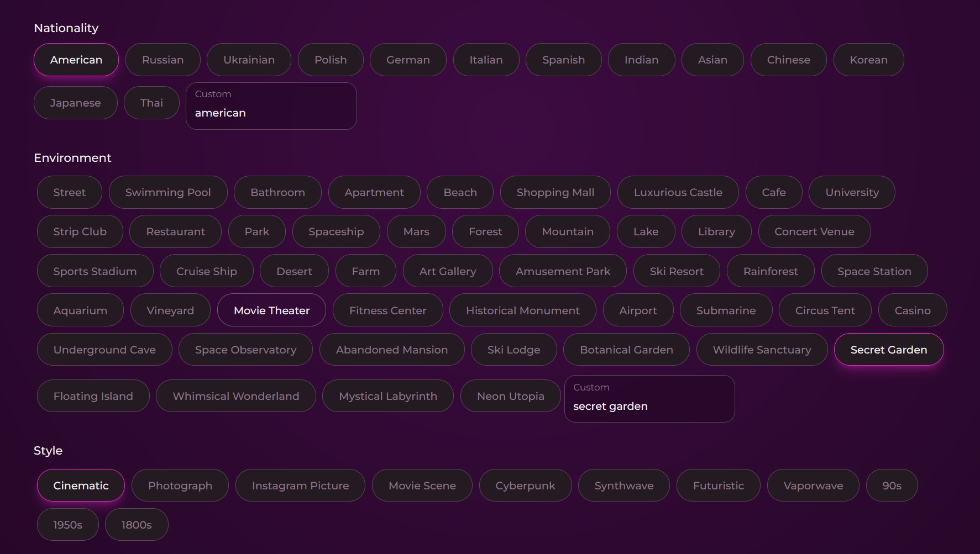This screenshot has width=980, height=554.
Task: Select the Korean nationality option
Action: 868,60
